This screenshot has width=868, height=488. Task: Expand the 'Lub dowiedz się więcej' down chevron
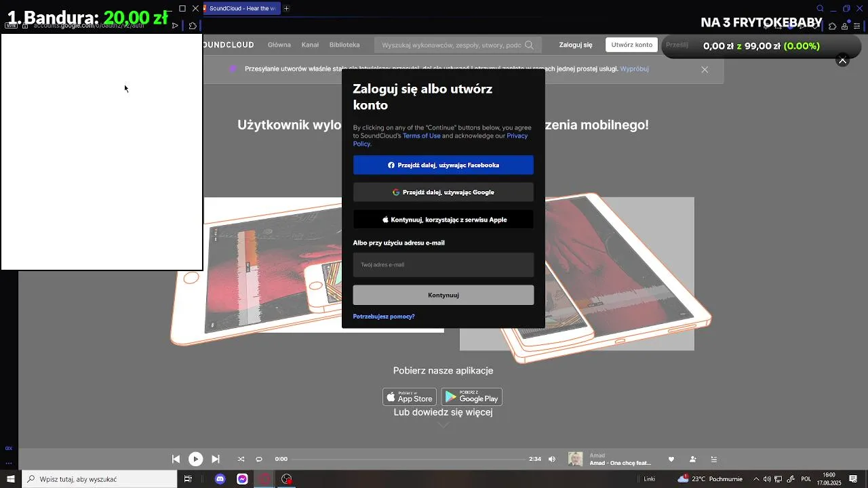coord(443,425)
